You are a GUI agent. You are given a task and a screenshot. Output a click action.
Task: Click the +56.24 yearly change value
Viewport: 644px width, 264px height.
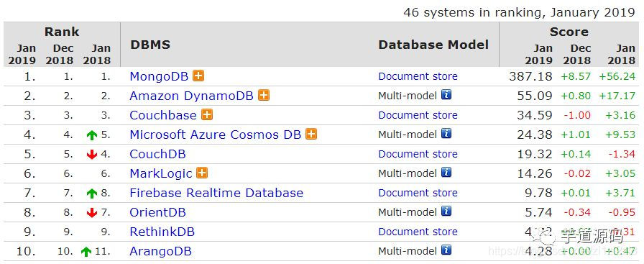[617, 76]
